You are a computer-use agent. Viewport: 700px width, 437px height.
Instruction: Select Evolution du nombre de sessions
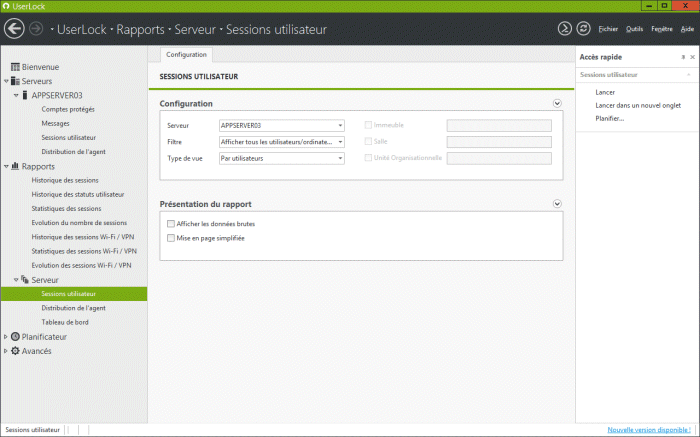pyautogui.click(x=79, y=223)
